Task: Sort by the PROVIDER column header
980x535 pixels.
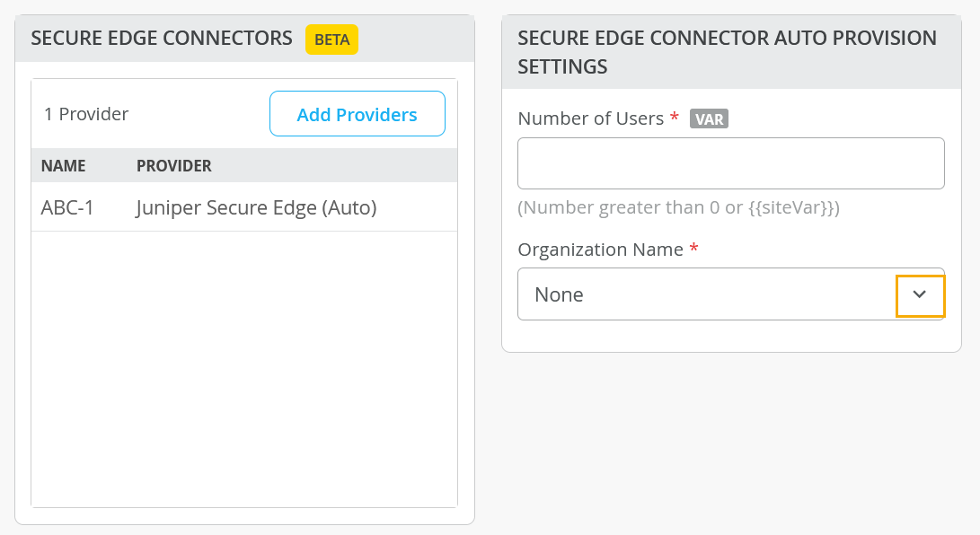Action: (x=173, y=166)
